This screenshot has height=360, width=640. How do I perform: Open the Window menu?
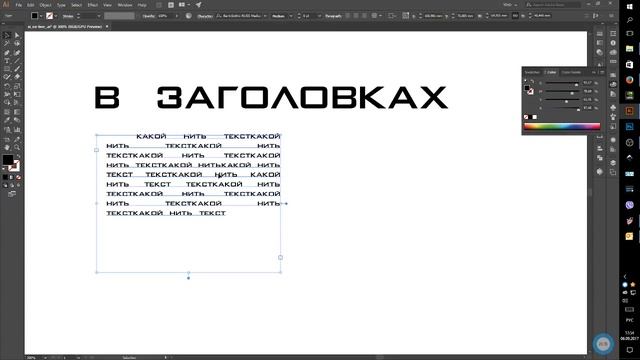point(124,5)
